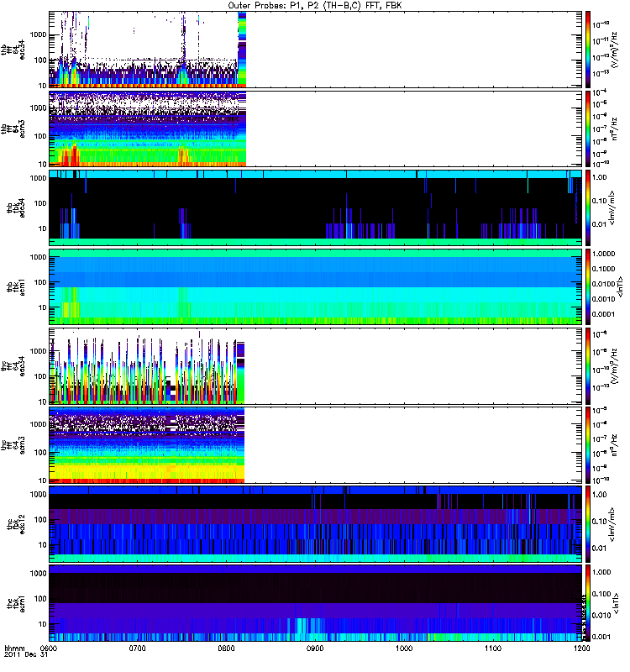Select the thb fbk scm1 filter bank panel
The image size is (630, 672).
(316, 286)
